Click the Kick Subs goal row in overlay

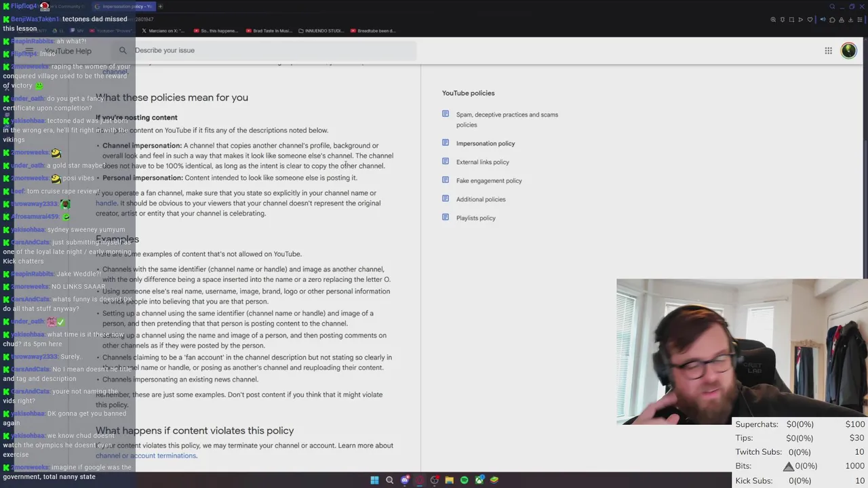click(800, 481)
